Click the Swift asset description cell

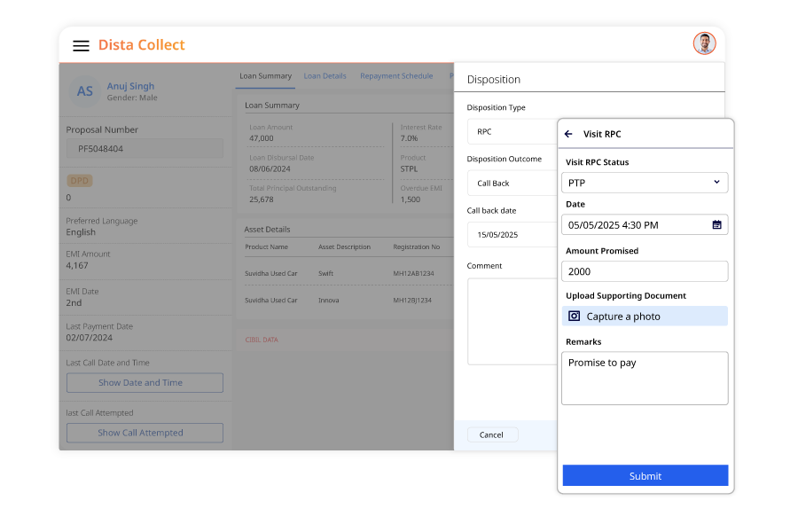coord(325,273)
